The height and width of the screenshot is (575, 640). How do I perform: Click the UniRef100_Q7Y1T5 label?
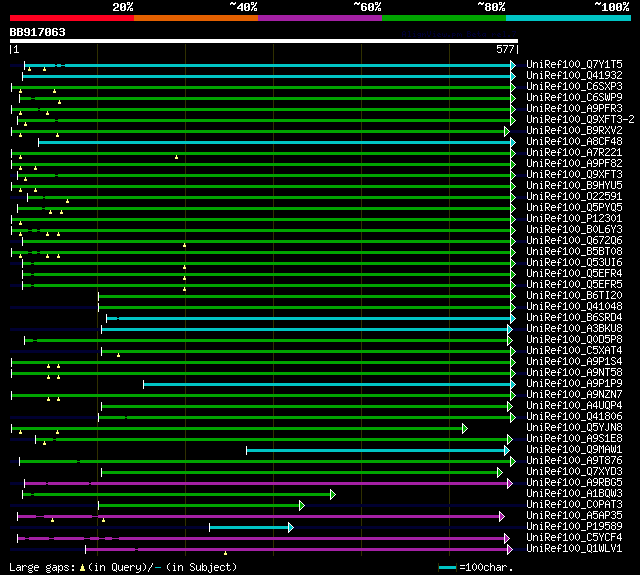click(574, 64)
